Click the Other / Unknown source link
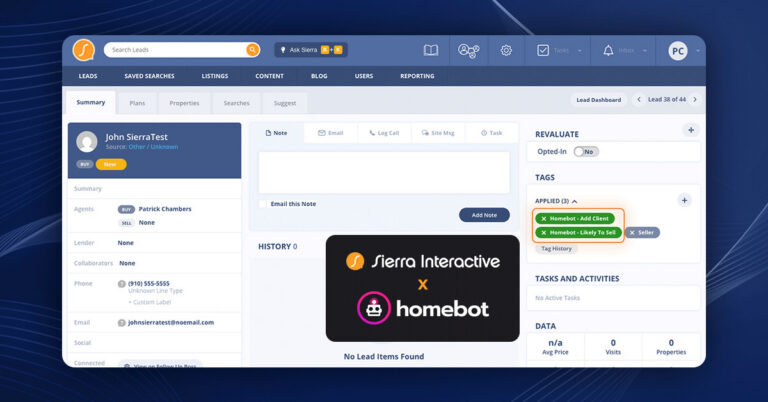Image resolution: width=768 pixels, height=402 pixels. pyautogui.click(x=153, y=147)
